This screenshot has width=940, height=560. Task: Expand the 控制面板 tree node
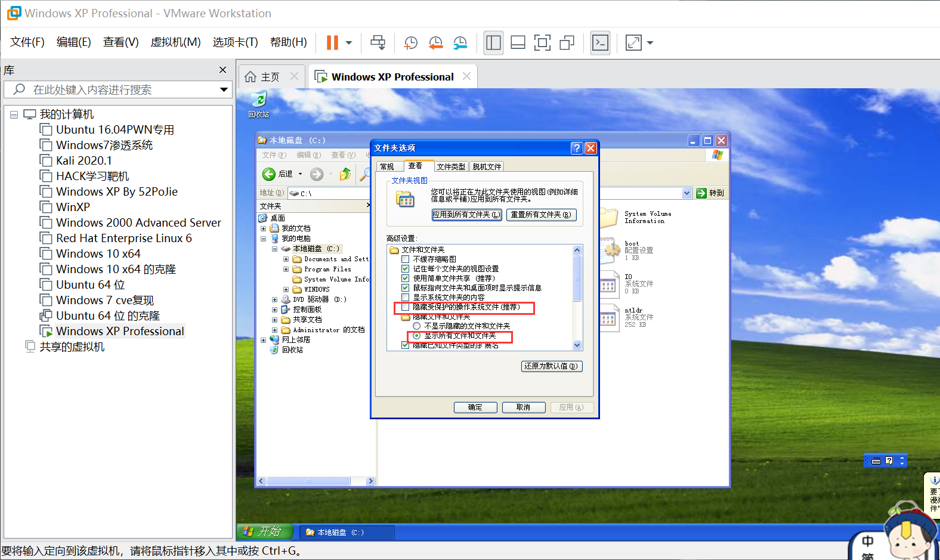click(x=274, y=310)
